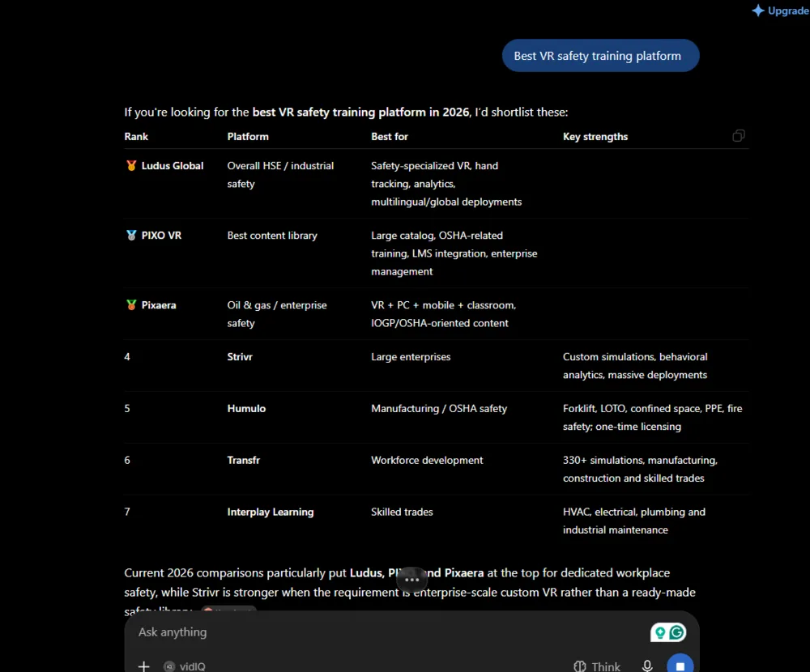Click 'Custom simulations, behavioral analytics' cell

click(635, 366)
